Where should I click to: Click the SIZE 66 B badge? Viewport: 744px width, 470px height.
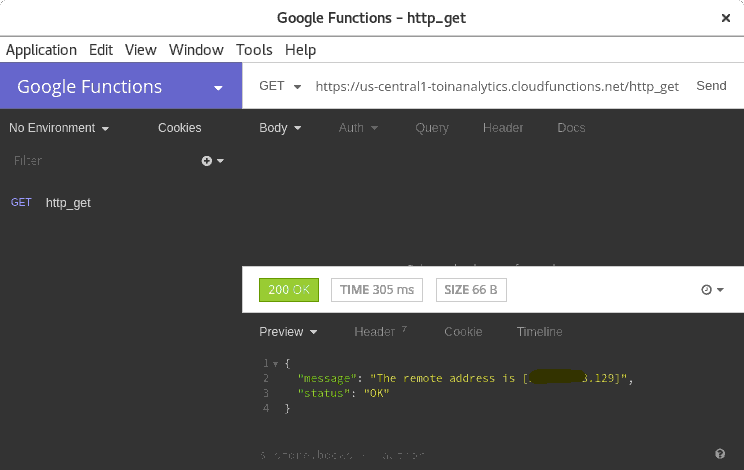[471, 290]
